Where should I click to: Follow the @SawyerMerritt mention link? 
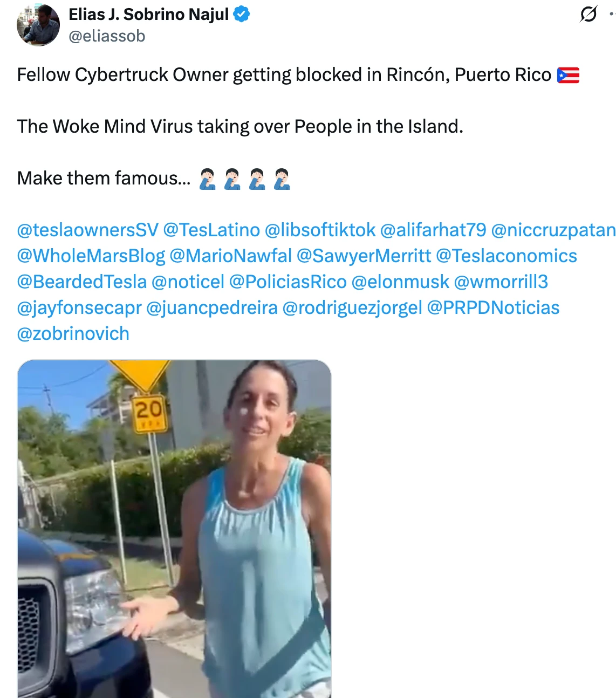pos(364,256)
